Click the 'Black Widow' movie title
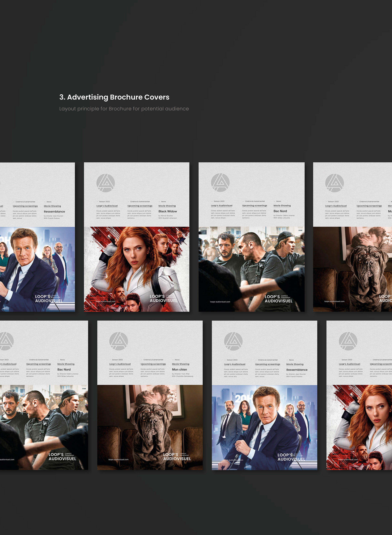The height and width of the screenshot is (535, 392). point(168,211)
